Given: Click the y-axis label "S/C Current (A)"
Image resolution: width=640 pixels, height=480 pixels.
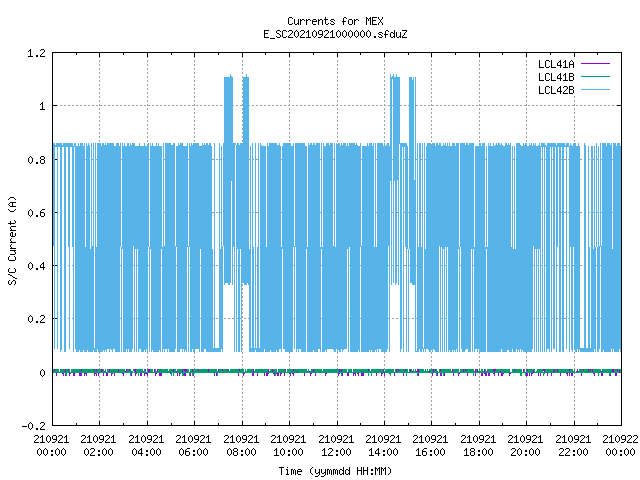Looking at the screenshot, I should (12, 240).
